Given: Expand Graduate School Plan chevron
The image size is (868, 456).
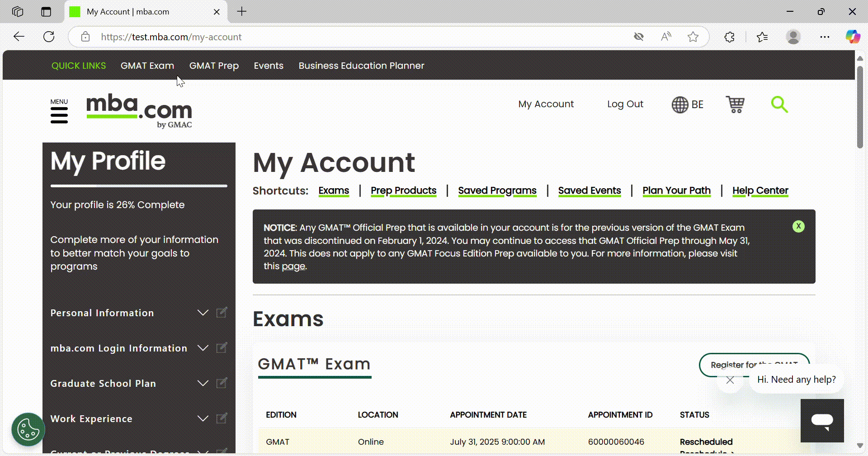Looking at the screenshot, I should click(203, 383).
